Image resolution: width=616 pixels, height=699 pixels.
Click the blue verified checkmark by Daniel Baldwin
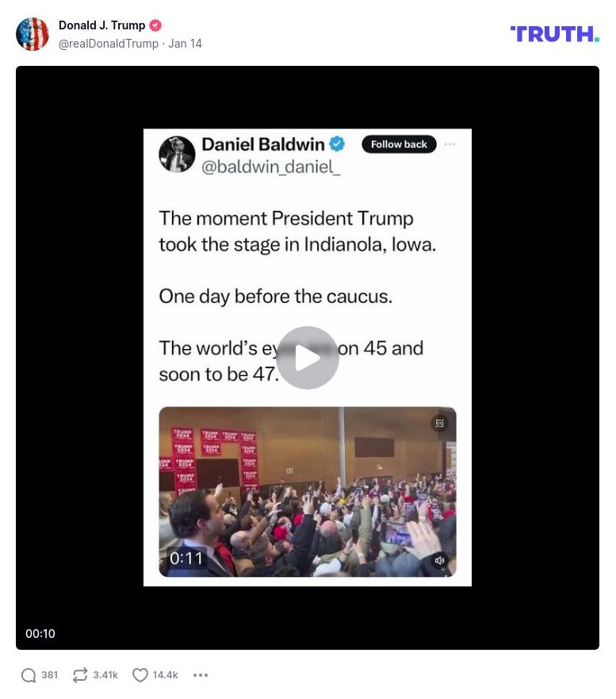coord(337,144)
